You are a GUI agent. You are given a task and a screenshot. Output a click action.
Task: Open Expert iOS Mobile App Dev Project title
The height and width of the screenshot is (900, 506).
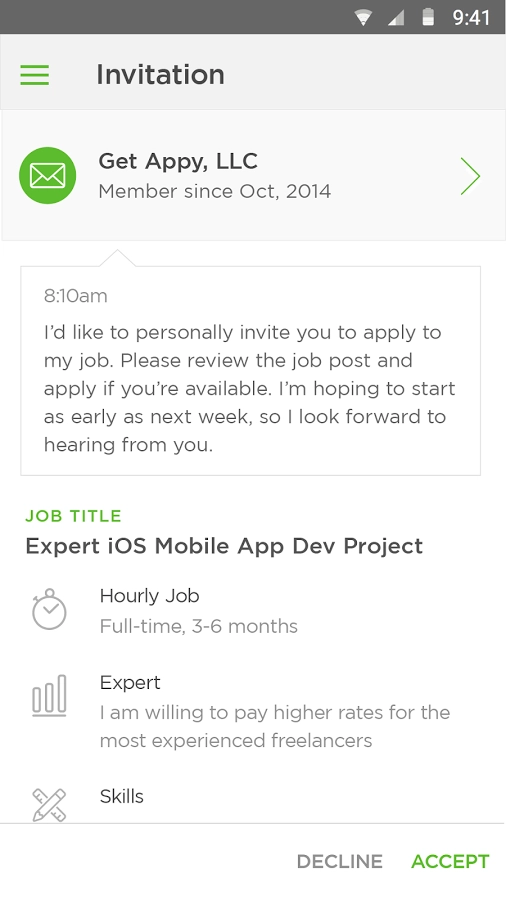224,546
